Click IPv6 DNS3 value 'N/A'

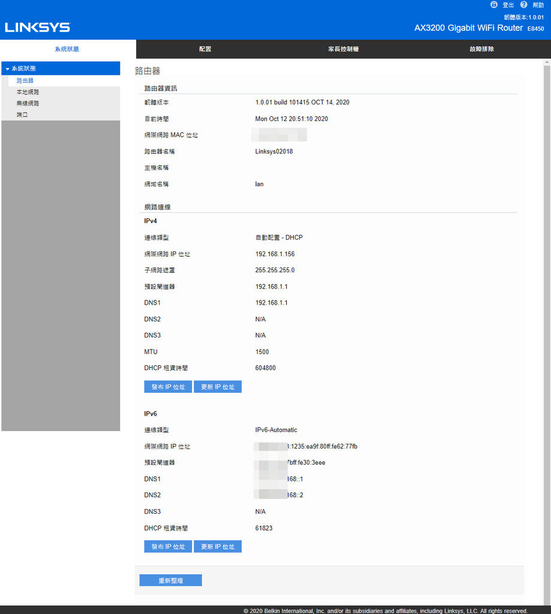(260, 512)
